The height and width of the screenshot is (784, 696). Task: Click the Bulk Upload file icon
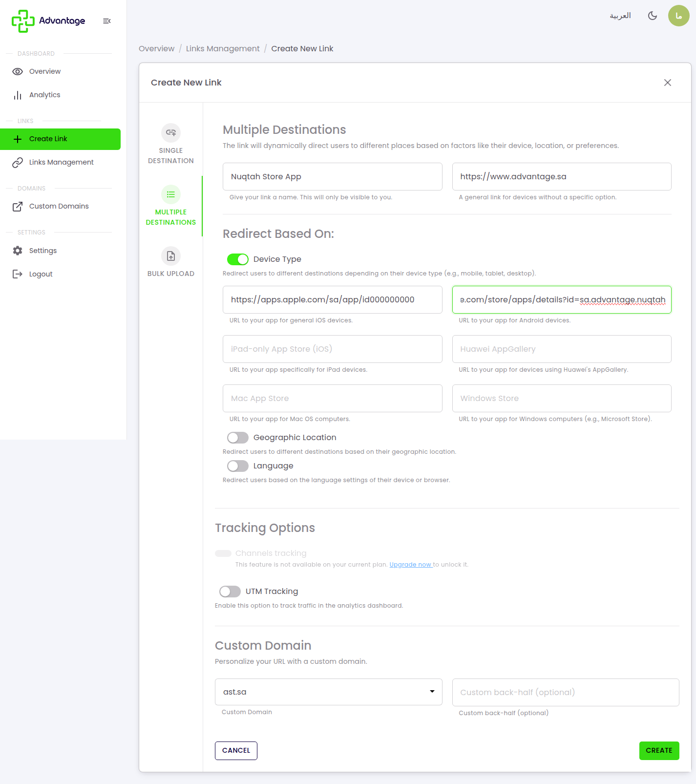(x=171, y=256)
